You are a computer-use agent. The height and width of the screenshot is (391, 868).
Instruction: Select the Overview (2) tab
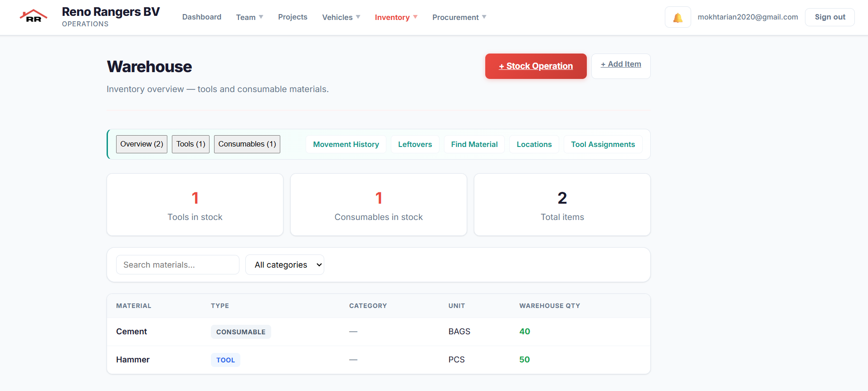141,144
